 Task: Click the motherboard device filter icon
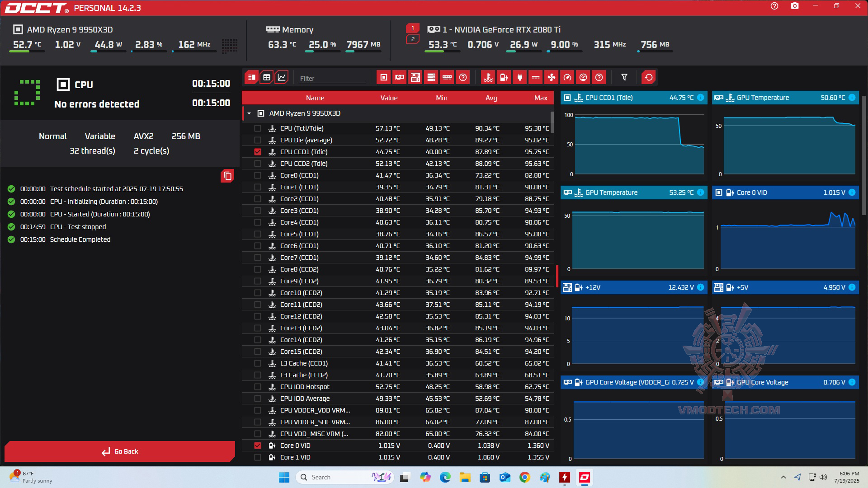415,77
